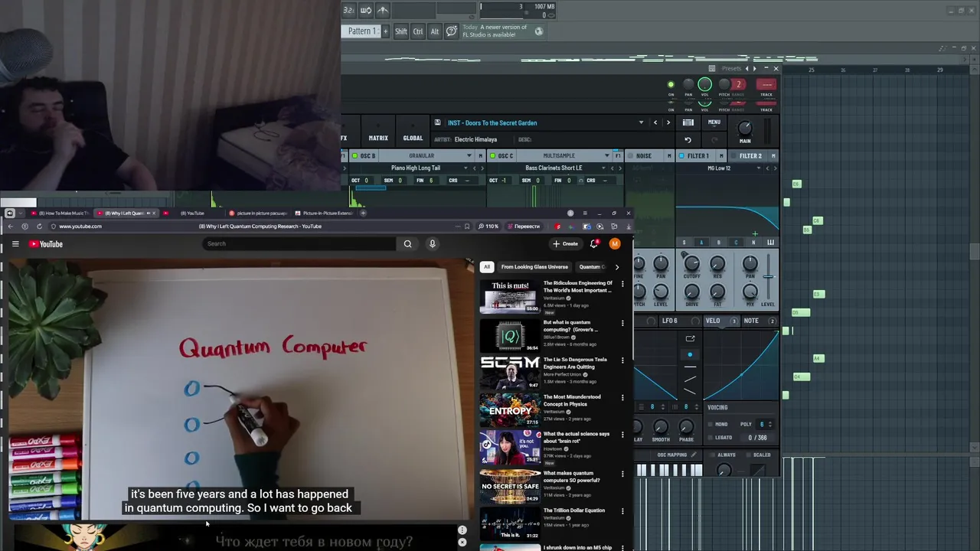Click the YouTube logo

pyautogui.click(x=47, y=244)
